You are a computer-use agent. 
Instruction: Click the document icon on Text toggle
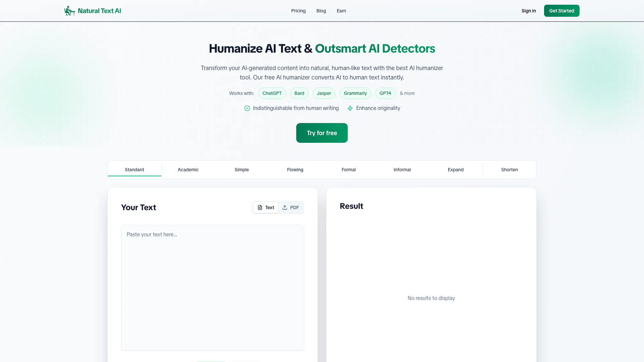point(260,207)
